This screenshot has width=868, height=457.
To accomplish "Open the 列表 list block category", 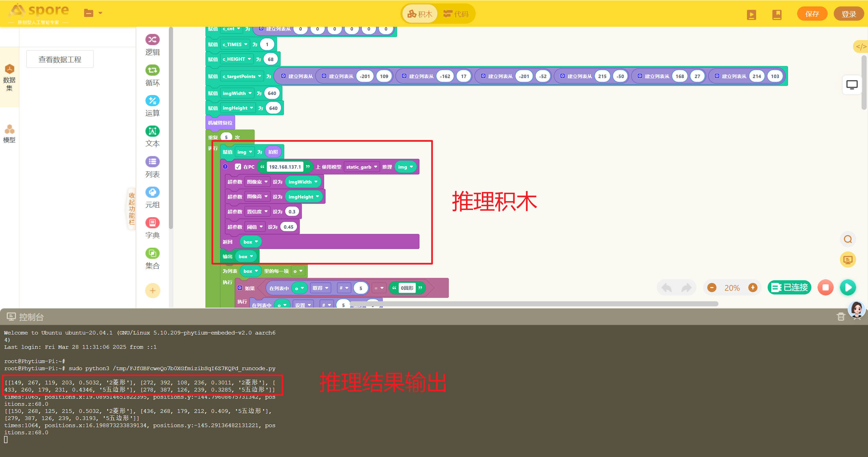I will 152,167.
